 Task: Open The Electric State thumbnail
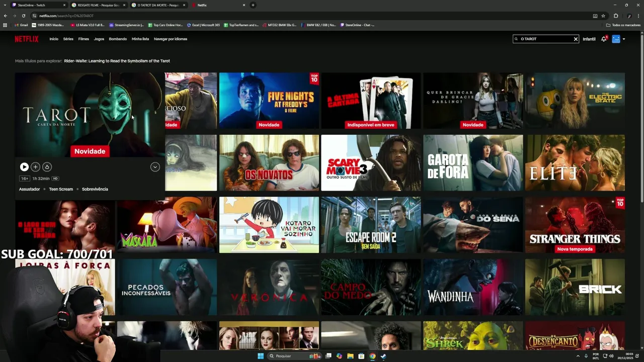575,101
